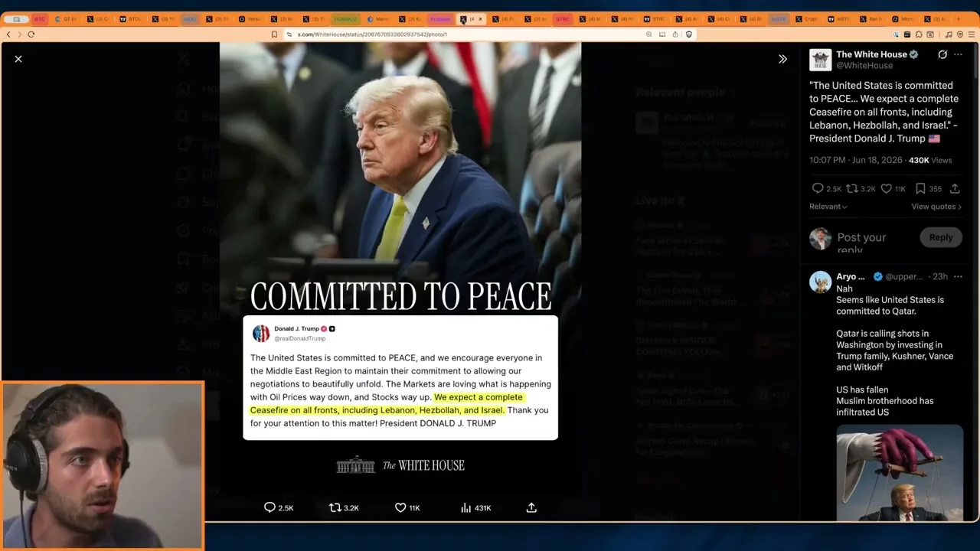Share using the icon below the photo
Viewport: 980px width, 551px height.
(x=531, y=507)
